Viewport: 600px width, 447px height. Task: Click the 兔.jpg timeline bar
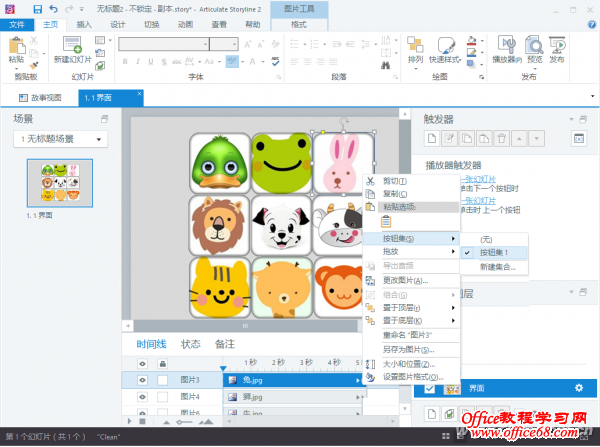(293, 380)
